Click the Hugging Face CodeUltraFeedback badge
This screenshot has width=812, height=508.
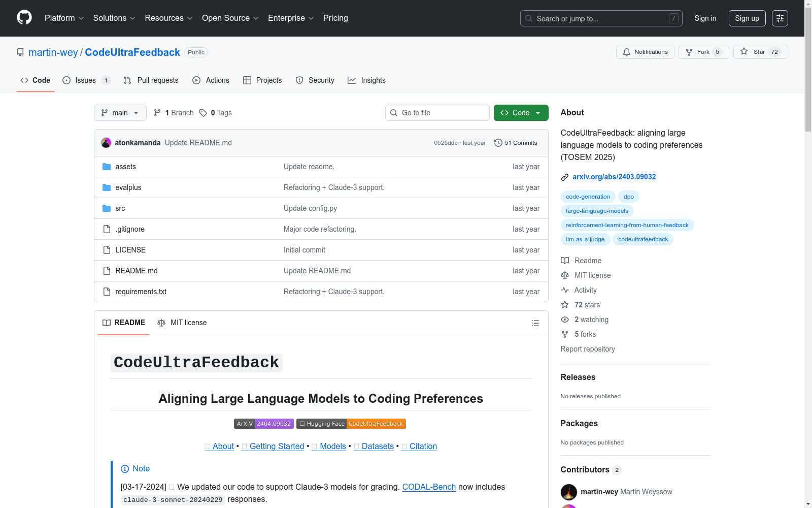(x=351, y=424)
